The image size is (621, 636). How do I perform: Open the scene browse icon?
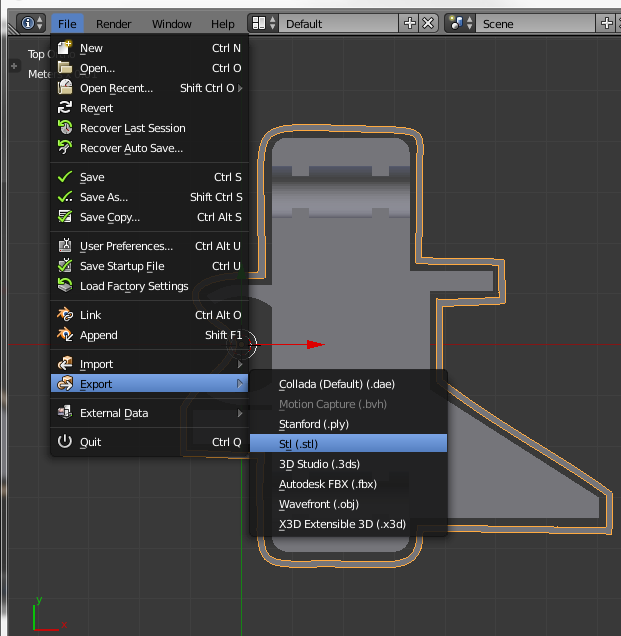coord(460,23)
